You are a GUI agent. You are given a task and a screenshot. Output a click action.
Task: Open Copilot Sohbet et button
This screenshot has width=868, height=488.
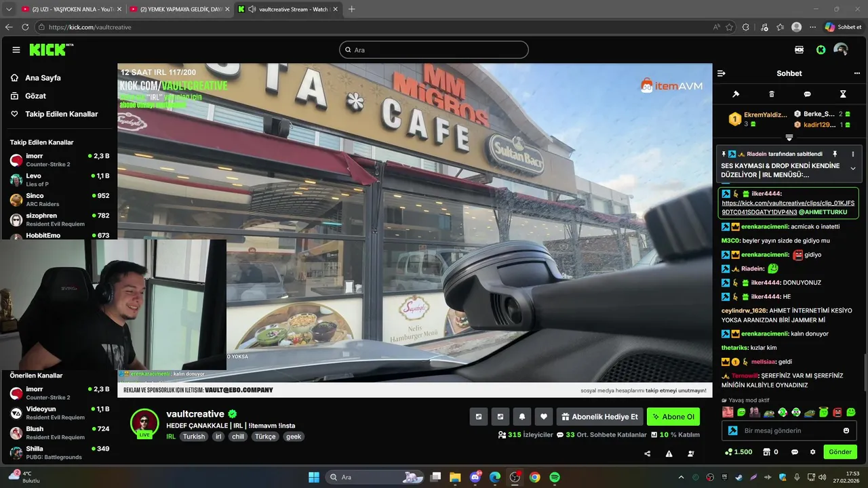pyautogui.click(x=844, y=27)
